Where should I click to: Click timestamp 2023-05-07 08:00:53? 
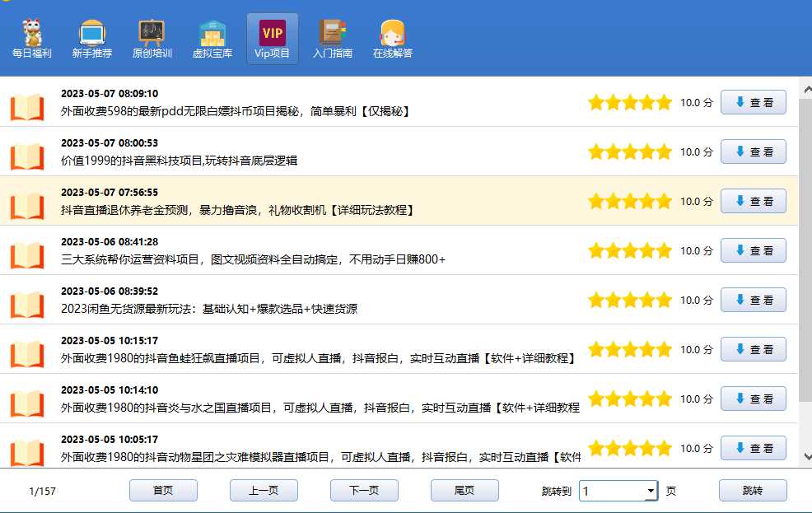point(110,143)
